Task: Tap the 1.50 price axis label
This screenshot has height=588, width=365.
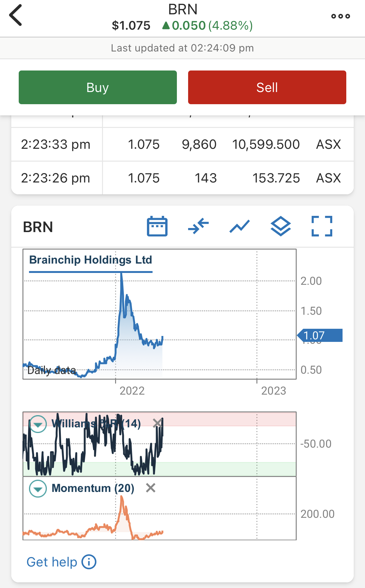Action: (311, 311)
